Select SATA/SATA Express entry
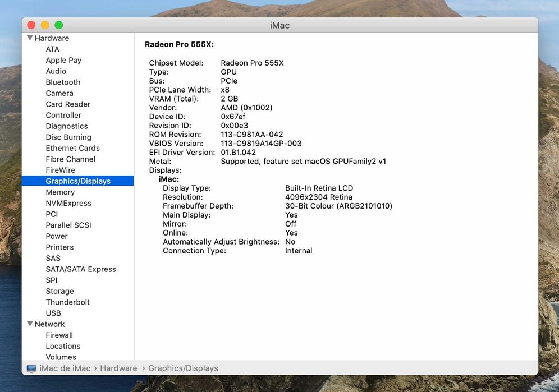Image resolution: width=559 pixels, height=392 pixels. point(81,269)
